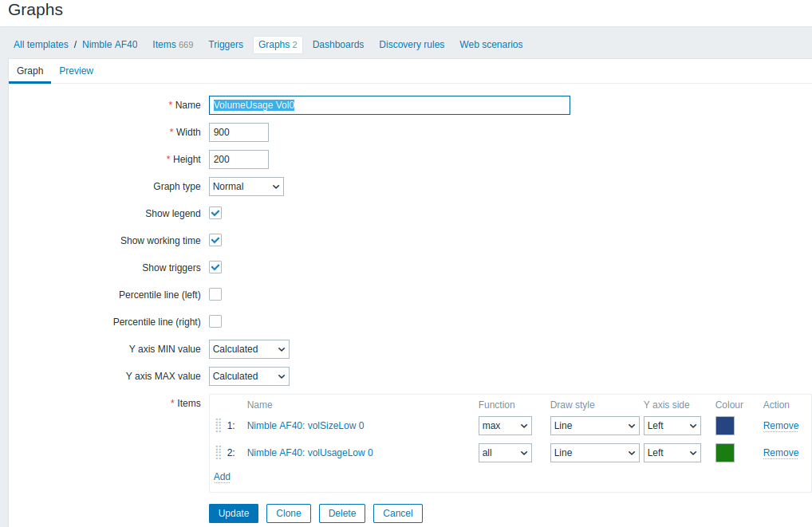Screen dimensions: 812x527
Task: Click the Clone button
Action: [x=288, y=513]
